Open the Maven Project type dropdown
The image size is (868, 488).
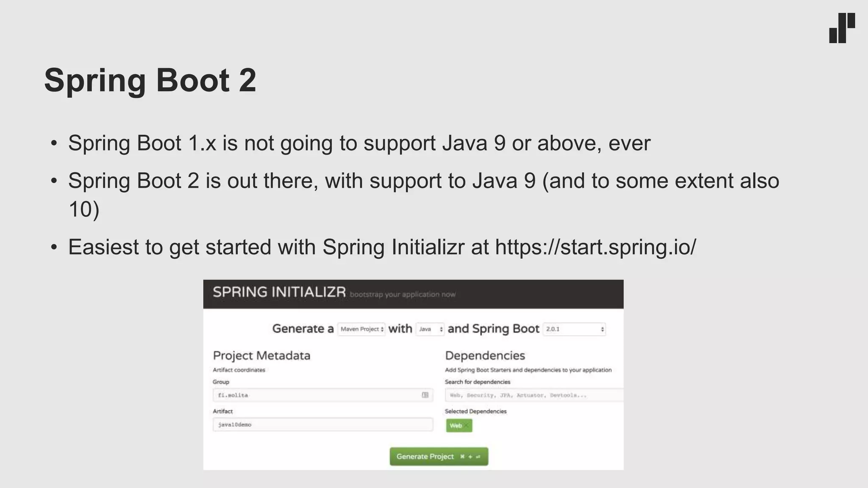coord(362,329)
